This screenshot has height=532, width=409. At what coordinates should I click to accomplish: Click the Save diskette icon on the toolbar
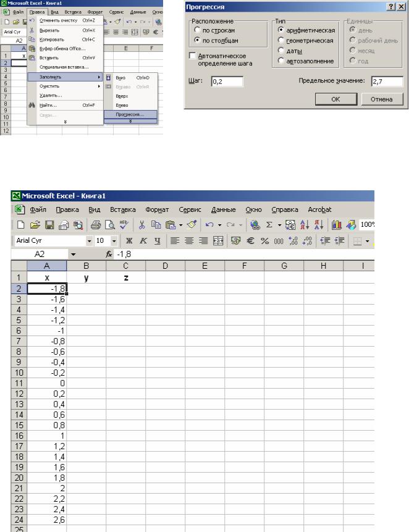pyautogui.click(x=49, y=225)
